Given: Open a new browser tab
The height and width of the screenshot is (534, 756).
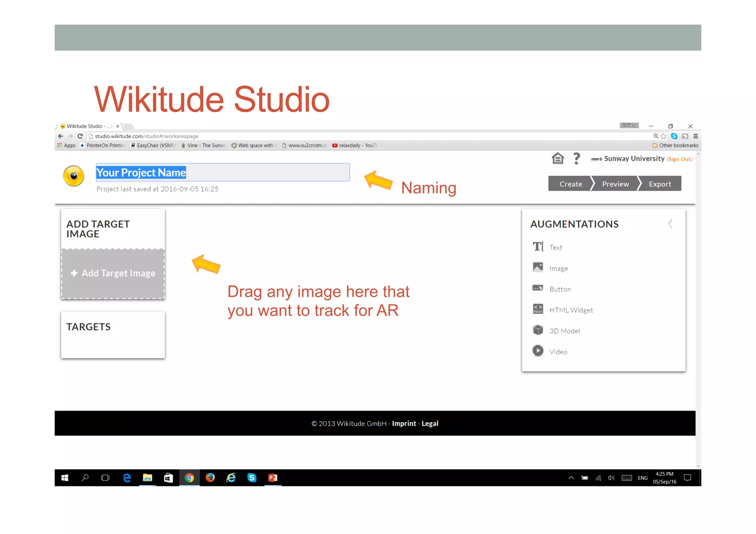Looking at the screenshot, I should pos(128,126).
